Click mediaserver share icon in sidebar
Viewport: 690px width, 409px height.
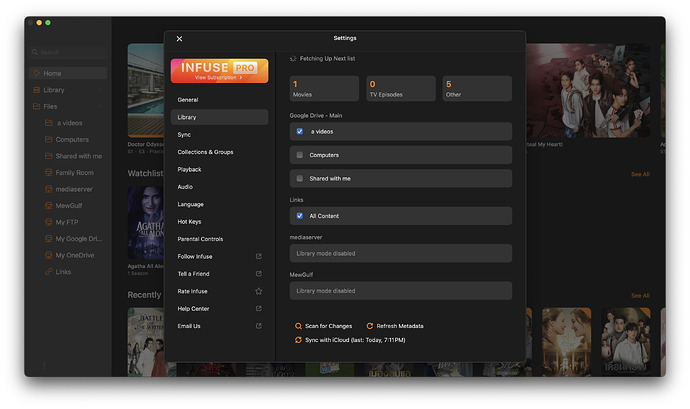49,189
